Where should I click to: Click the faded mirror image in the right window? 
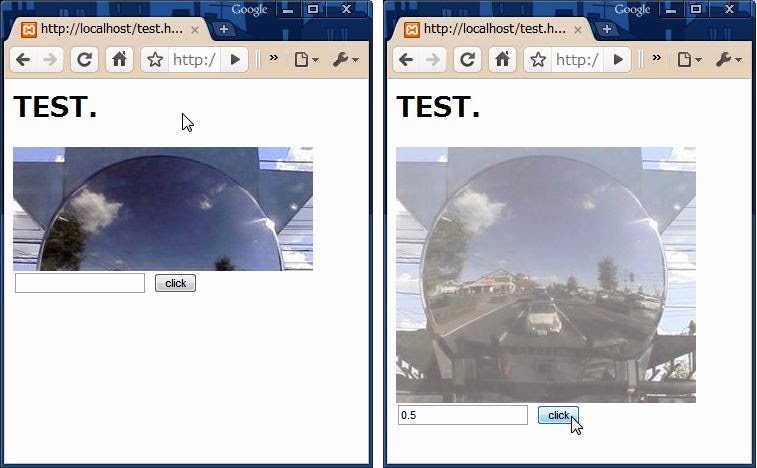click(545, 274)
